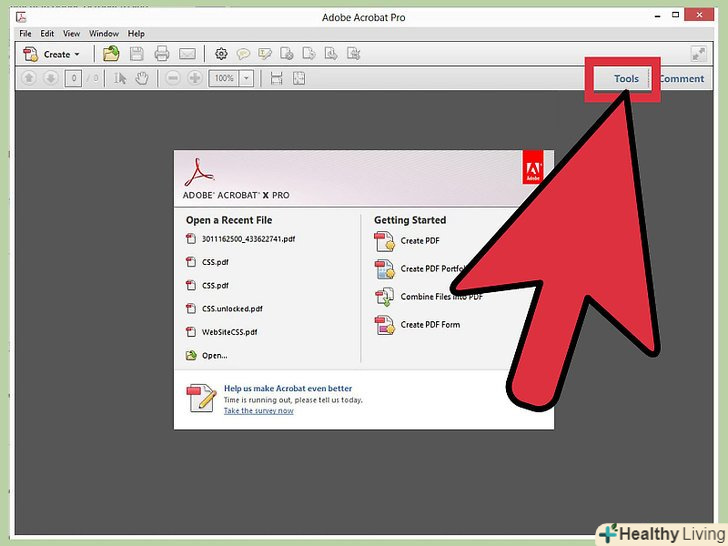The height and width of the screenshot is (546, 728).
Task: Open the Tools pane
Action: [626, 78]
